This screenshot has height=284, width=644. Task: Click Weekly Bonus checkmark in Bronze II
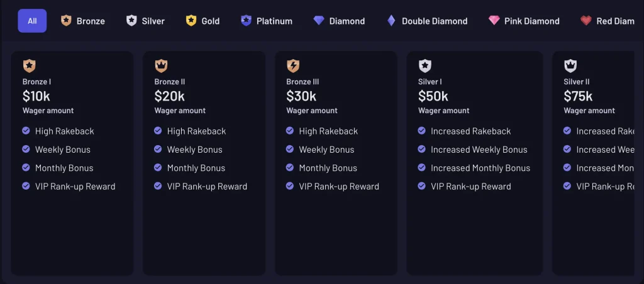point(158,150)
